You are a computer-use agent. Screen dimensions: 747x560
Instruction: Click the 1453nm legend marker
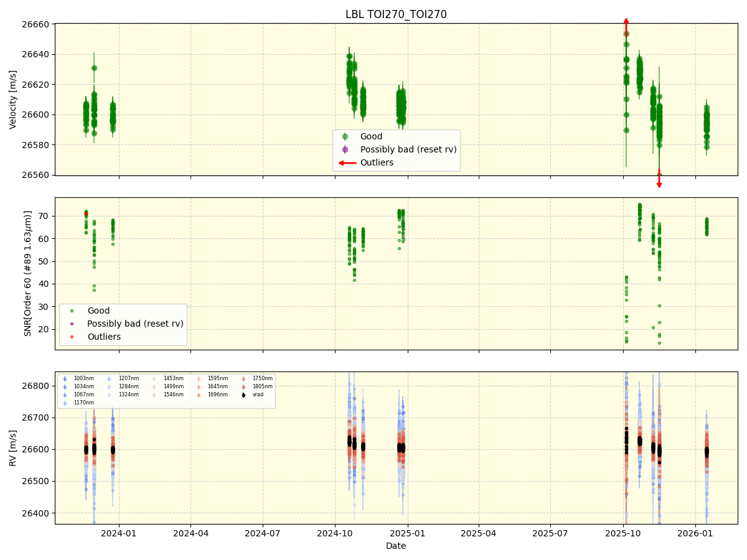(x=154, y=378)
